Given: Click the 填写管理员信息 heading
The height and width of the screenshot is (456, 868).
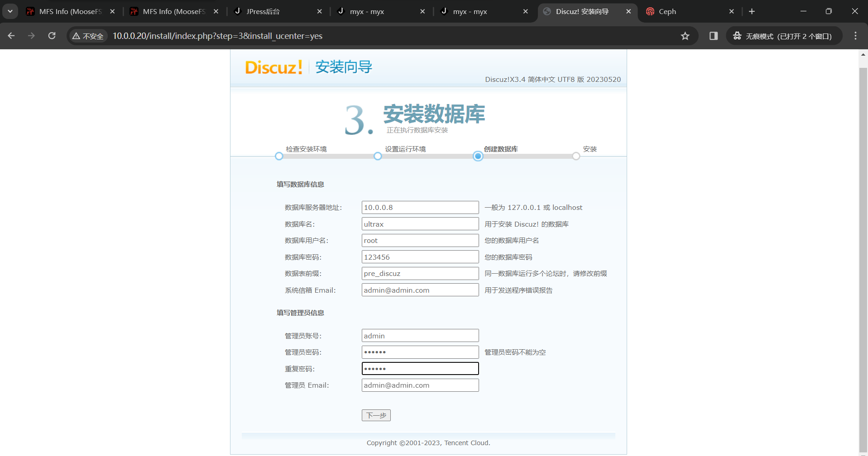Looking at the screenshot, I should [x=300, y=313].
